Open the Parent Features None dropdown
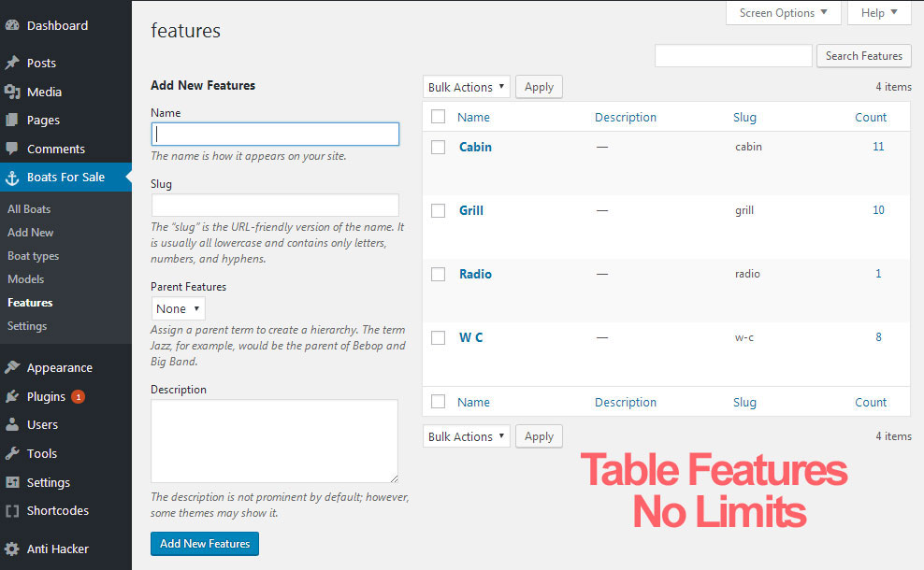 178,308
